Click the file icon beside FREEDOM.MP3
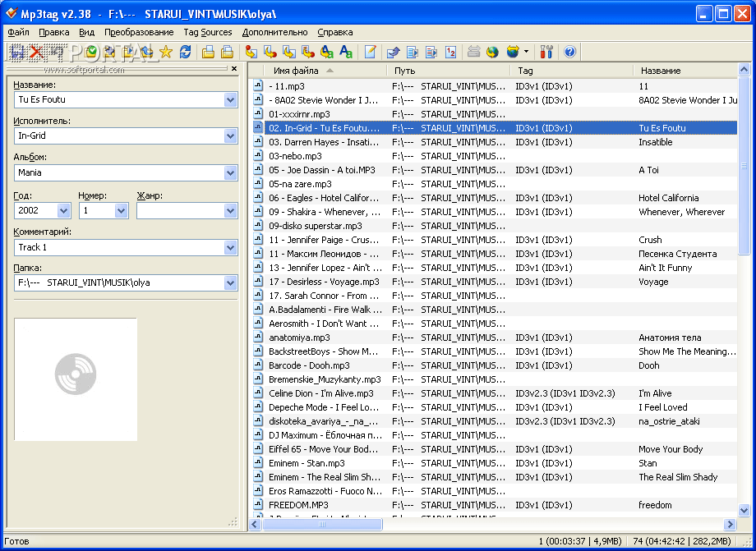 [x=258, y=505]
